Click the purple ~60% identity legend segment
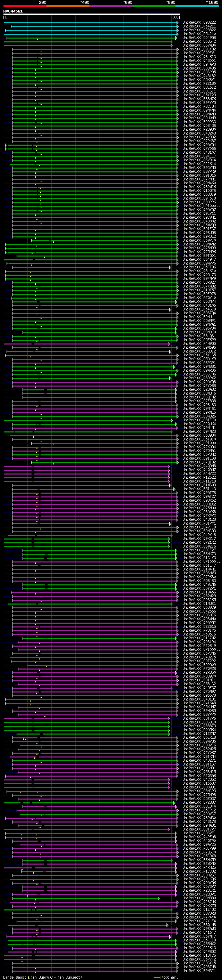This screenshot has height=980, width=222. point(111,6)
